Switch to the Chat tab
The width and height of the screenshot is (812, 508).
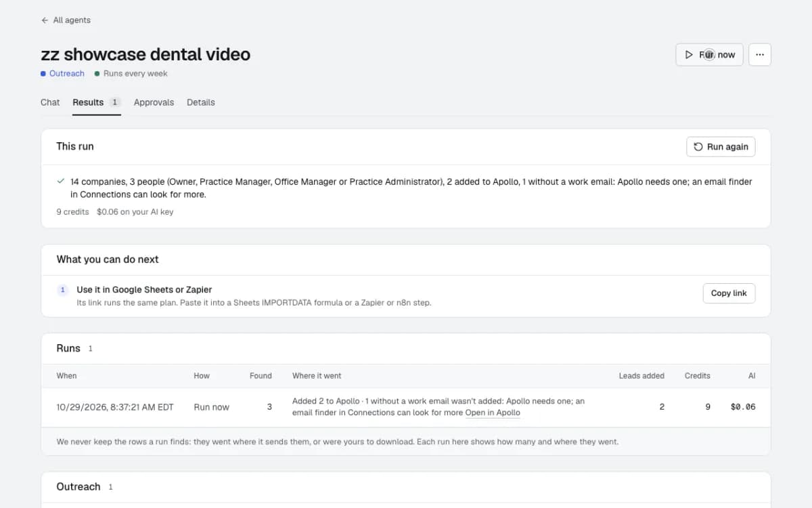pos(50,102)
